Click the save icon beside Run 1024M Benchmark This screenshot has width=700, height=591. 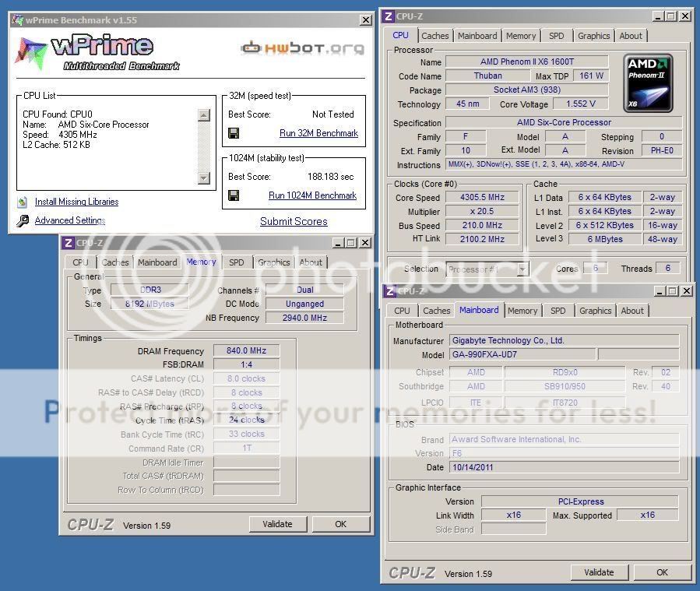tap(234, 195)
